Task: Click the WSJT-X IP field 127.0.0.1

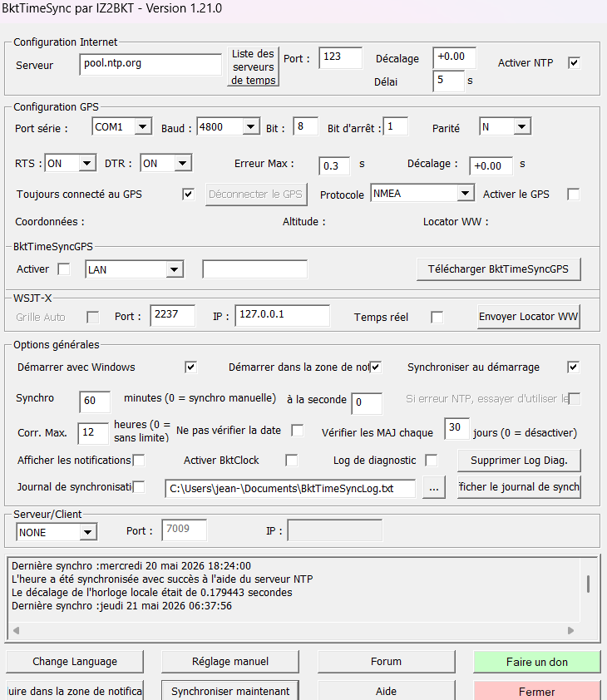Action: click(x=282, y=315)
